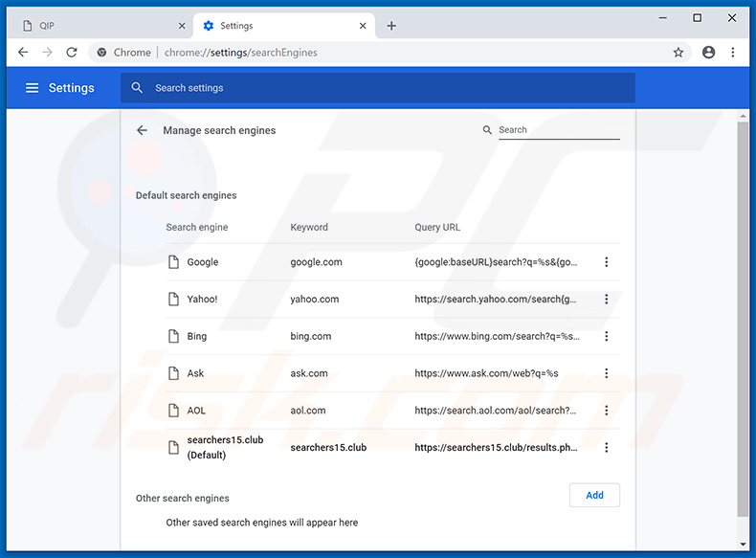
Task: Click the scrollbar down arrow
Action: [x=743, y=545]
